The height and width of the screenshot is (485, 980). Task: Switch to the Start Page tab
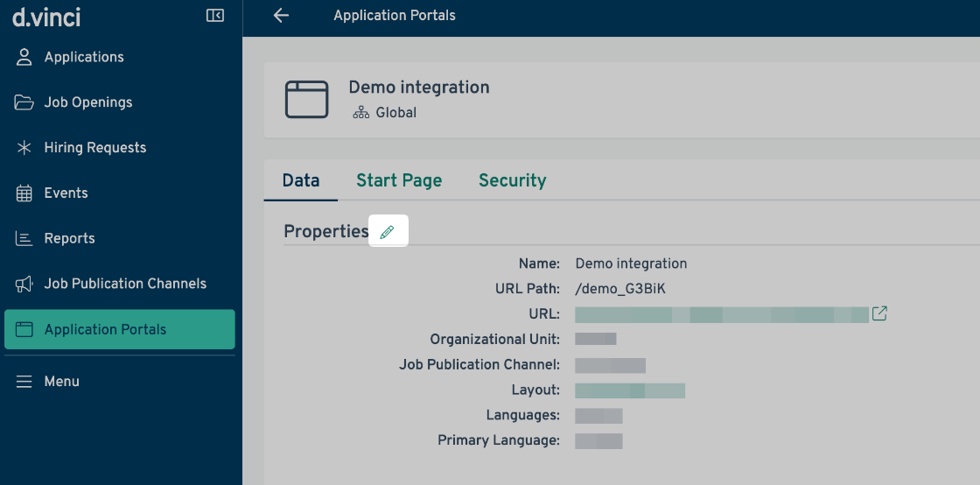(x=399, y=180)
